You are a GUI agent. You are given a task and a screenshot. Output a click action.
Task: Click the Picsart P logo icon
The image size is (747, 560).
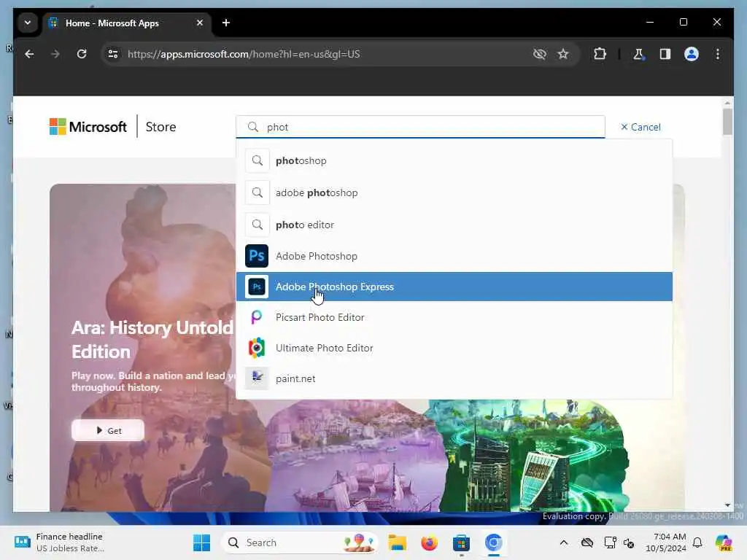tap(257, 317)
